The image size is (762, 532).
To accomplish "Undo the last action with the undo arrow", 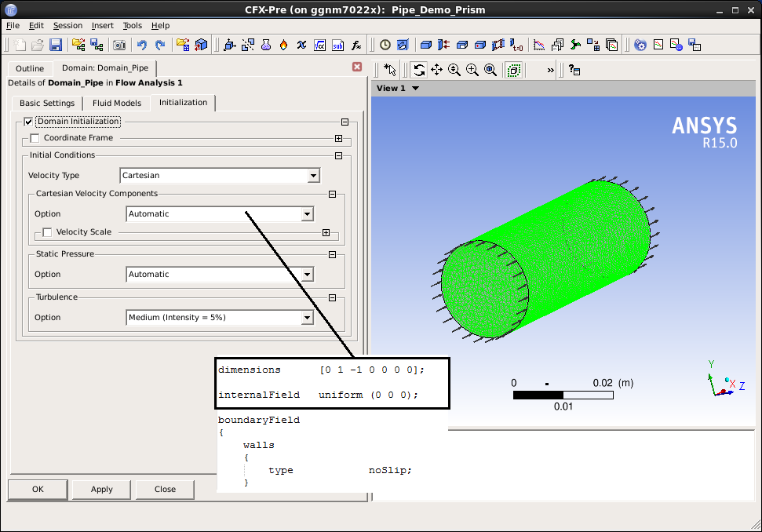I will coord(142,46).
